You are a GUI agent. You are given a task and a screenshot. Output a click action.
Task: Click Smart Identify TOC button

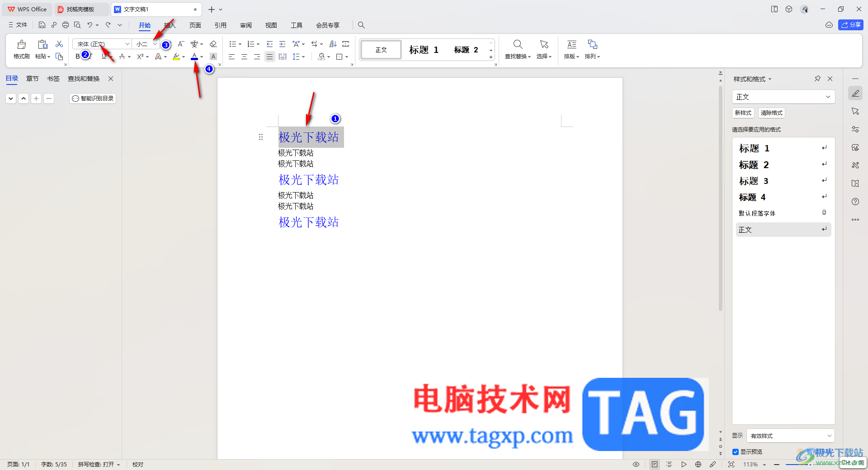coord(93,99)
